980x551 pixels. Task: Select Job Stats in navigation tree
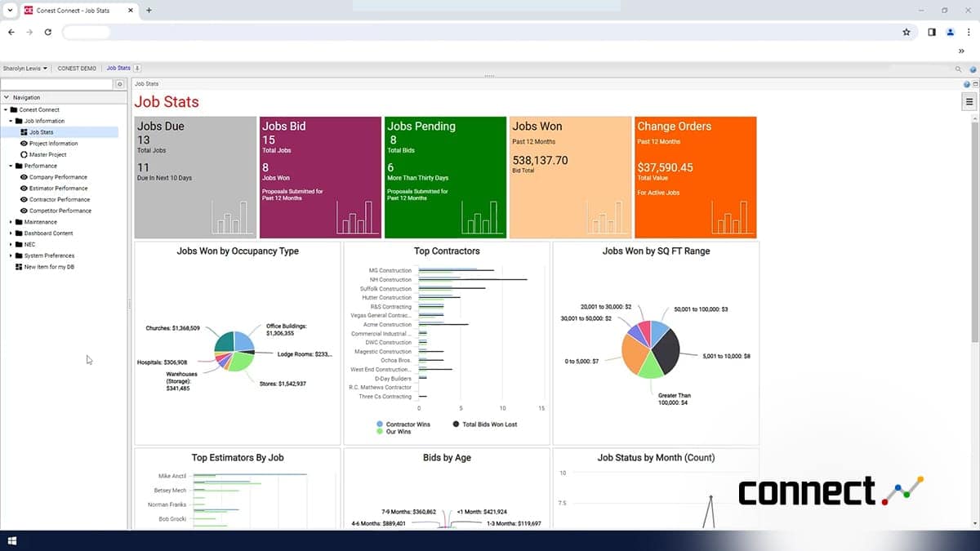point(41,131)
